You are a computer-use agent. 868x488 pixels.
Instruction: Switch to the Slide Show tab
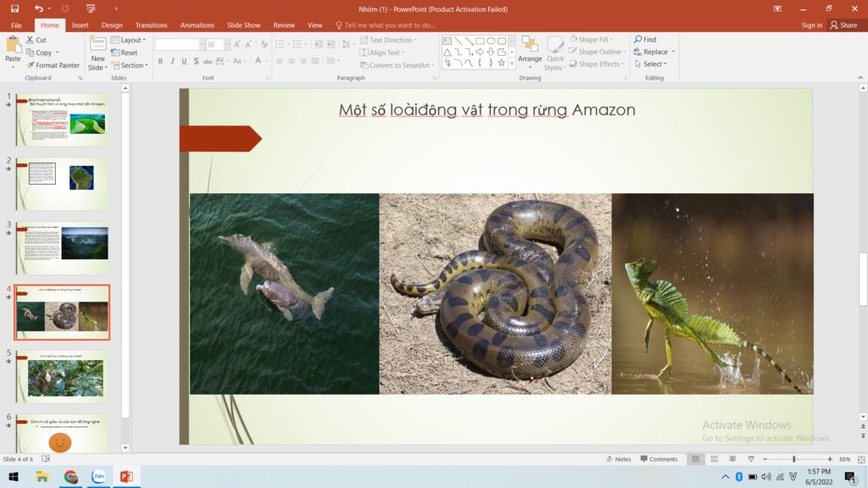click(x=243, y=25)
